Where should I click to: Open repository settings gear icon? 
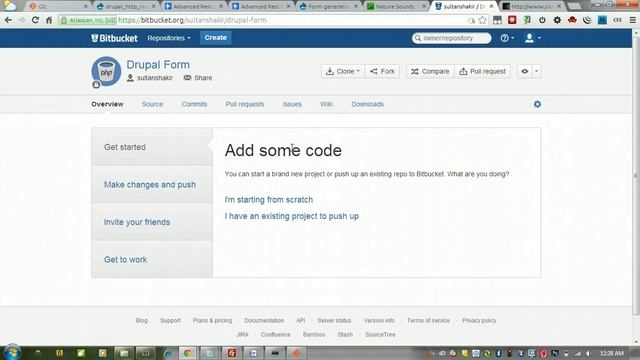[537, 104]
